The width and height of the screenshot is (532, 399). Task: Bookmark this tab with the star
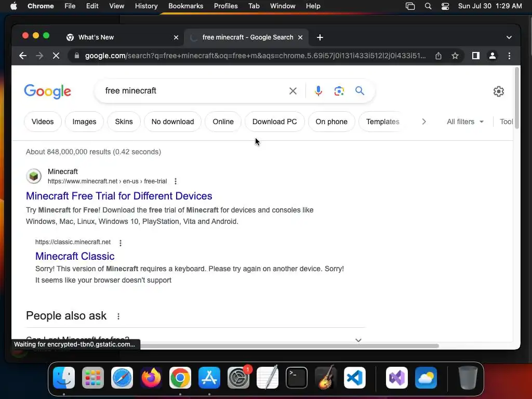click(x=455, y=56)
